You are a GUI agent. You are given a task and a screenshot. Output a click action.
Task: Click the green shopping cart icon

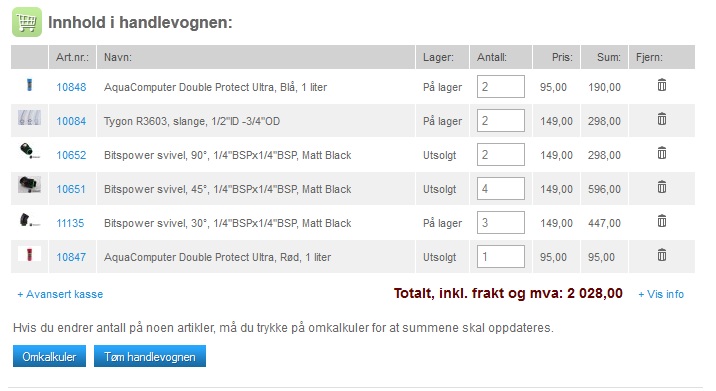click(x=27, y=22)
